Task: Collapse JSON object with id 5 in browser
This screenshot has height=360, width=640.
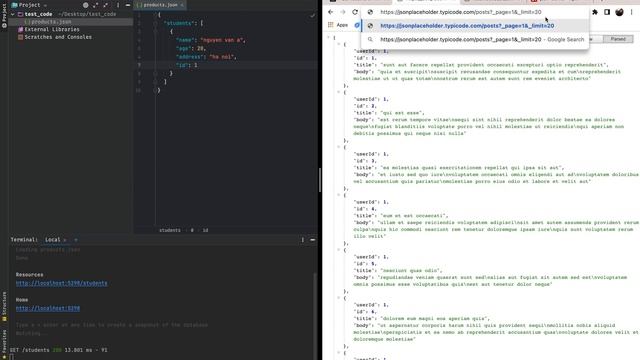Action: pos(339,249)
